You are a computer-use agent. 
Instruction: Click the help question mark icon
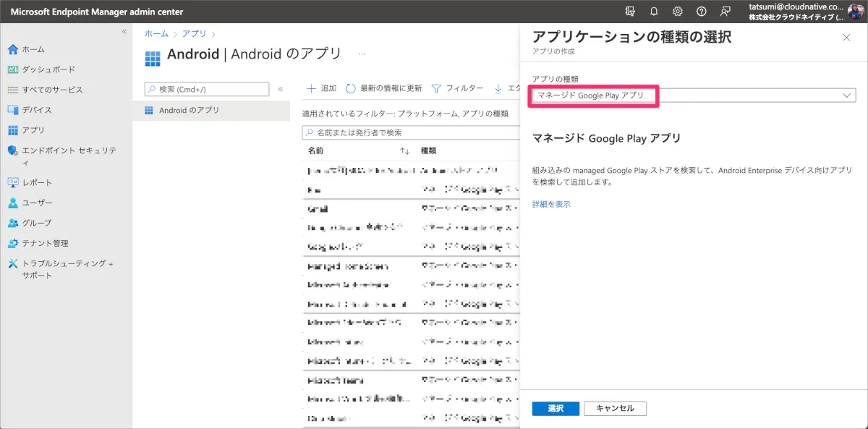click(x=701, y=12)
